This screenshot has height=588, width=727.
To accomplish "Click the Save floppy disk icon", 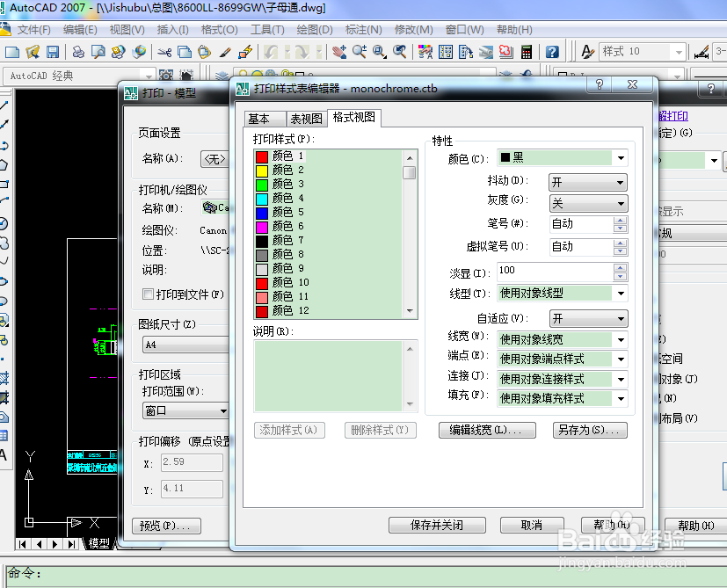I will 53,52.
